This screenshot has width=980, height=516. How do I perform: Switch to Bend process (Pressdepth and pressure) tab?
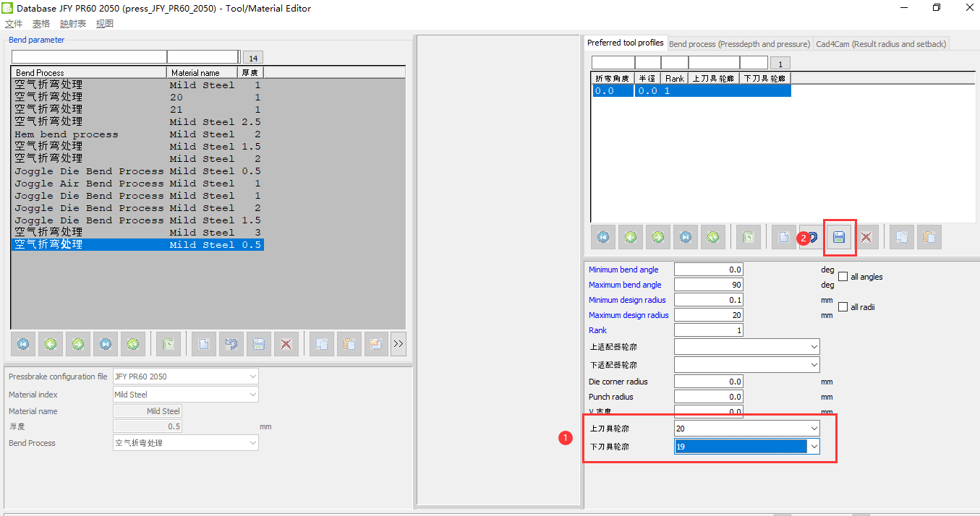[739, 44]
